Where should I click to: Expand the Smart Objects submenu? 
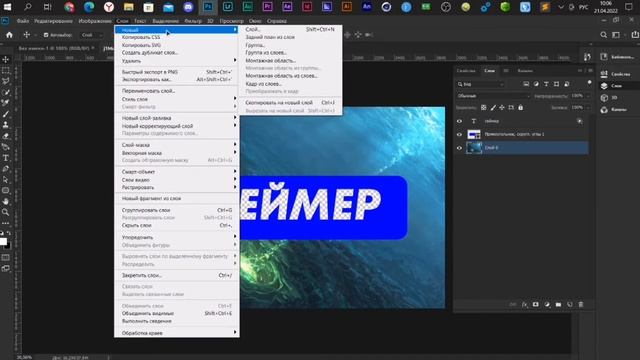177,172
